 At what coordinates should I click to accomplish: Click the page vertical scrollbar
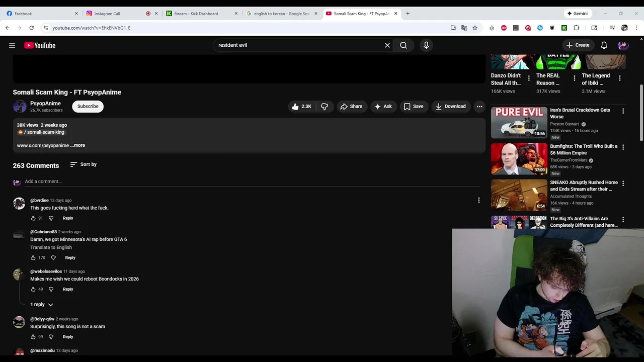641,113
